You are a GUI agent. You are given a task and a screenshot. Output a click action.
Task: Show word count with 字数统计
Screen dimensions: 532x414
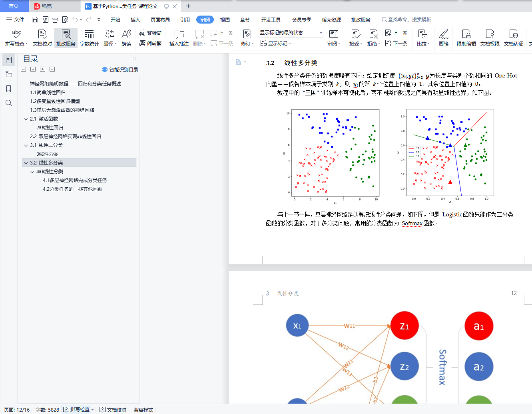click(x=90, y=38)
